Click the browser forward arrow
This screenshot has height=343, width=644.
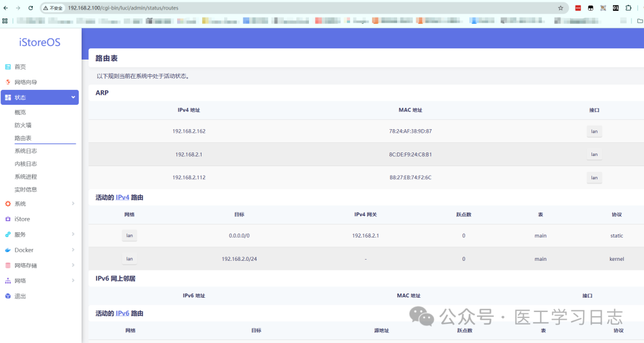(18, 8)
